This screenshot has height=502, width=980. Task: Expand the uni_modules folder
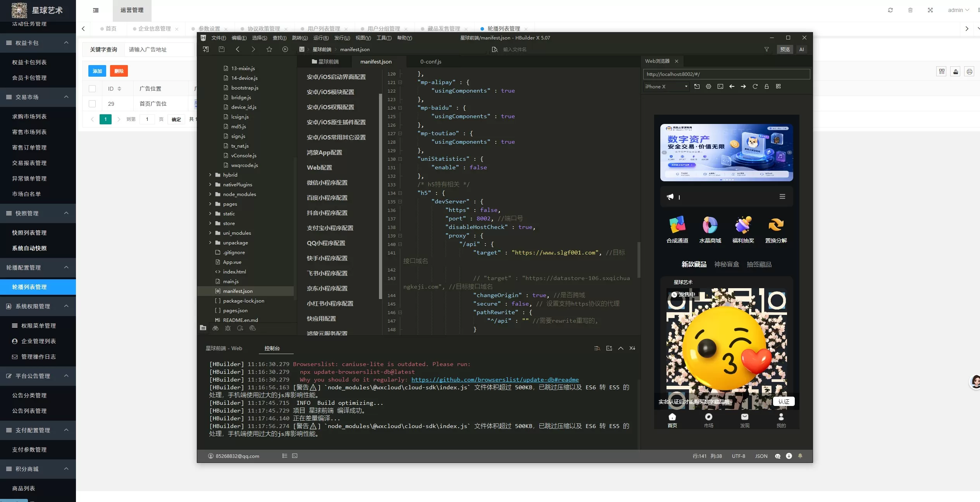pyautogui.click(x=210, y=233)
